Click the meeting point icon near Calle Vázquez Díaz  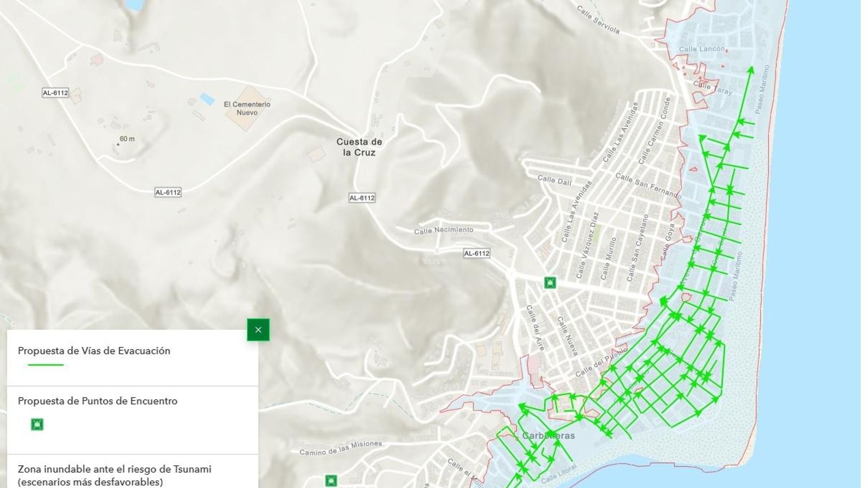(550, 282)
